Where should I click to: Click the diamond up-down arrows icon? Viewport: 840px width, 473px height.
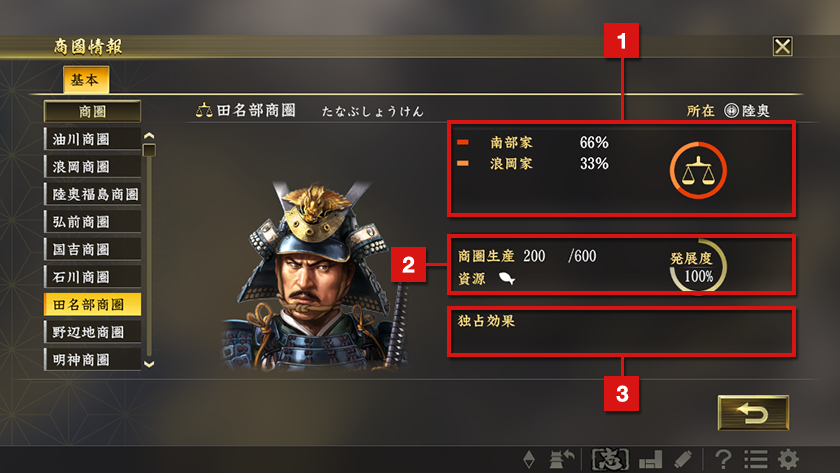click(529, 459)
